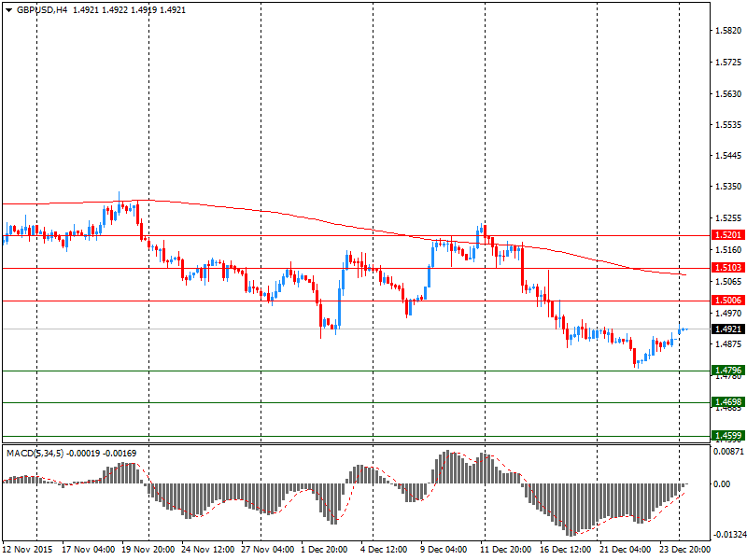
Task: Click the MACD scale value 0.00
Action: click(x=722, y=483)
